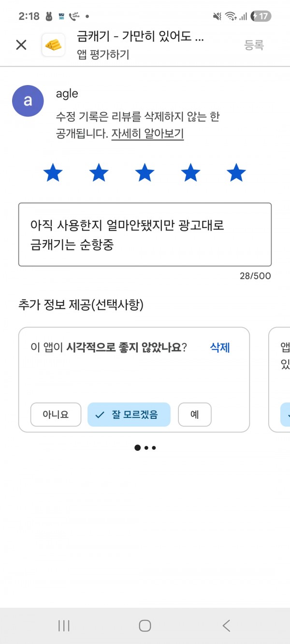The image size is (290, 644).
Task: Select the 아니요 answer option
Action: point(56,415)
